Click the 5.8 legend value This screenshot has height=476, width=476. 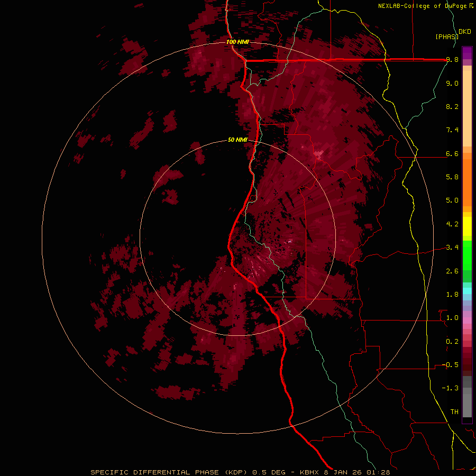click(452, 177)
